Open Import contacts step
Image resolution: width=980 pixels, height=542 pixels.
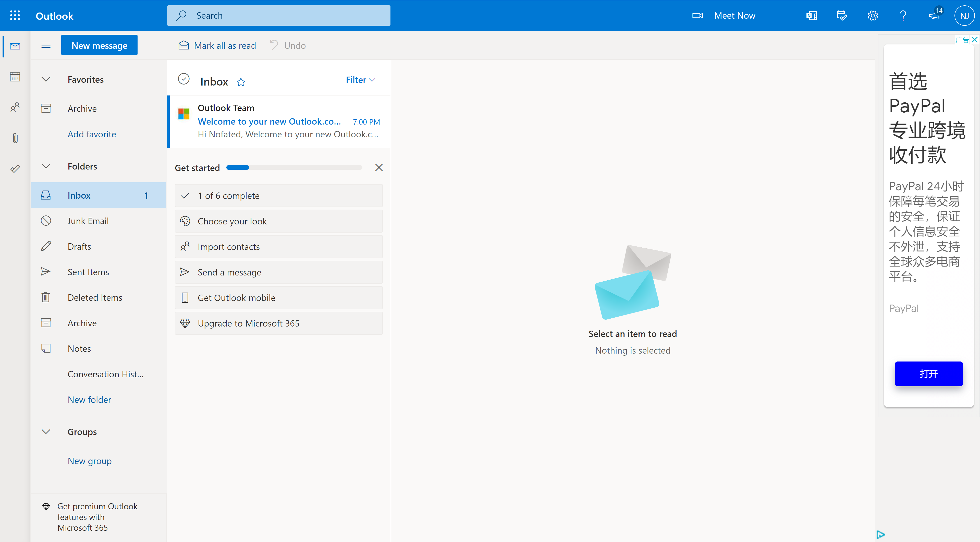(278, 247)
